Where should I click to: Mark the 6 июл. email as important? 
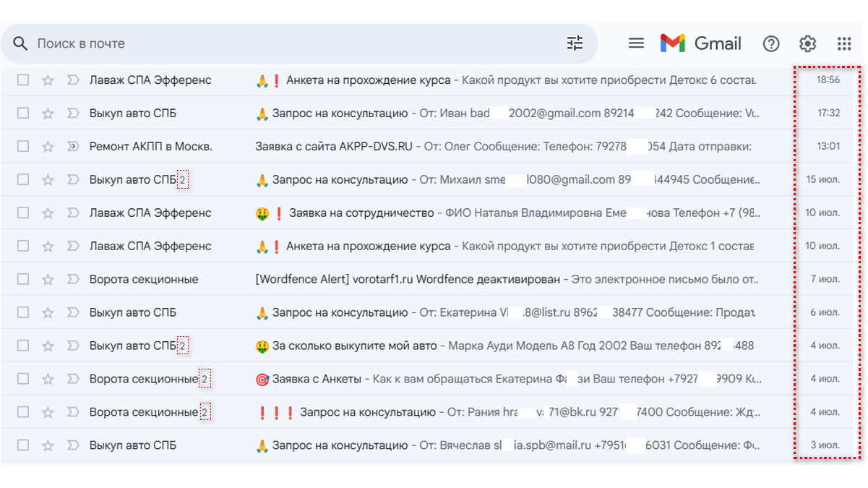(72, 313)
